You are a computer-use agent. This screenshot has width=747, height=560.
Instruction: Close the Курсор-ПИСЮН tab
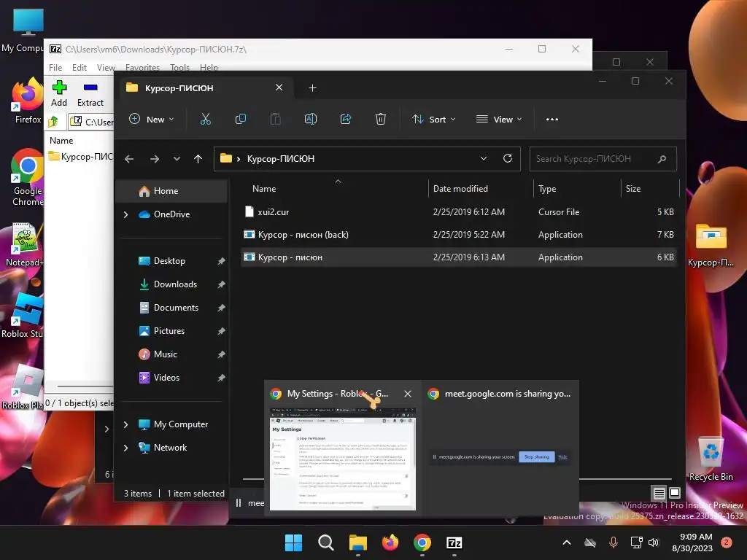[x=279, y=87]
